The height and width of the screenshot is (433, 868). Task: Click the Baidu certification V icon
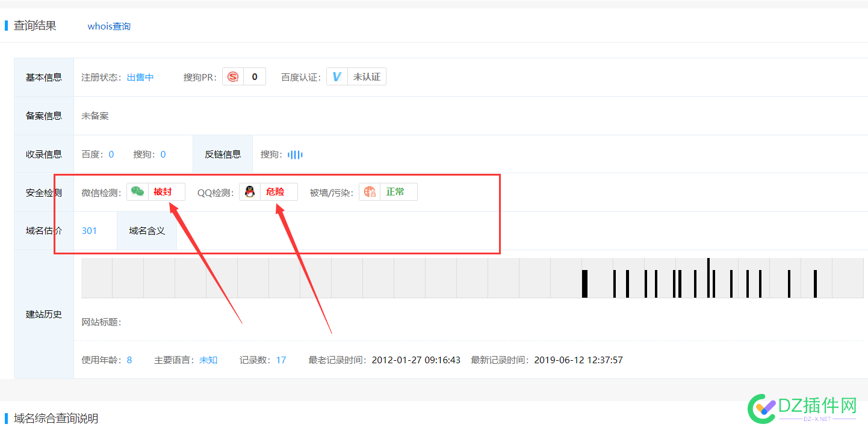(x=337, y=77)
